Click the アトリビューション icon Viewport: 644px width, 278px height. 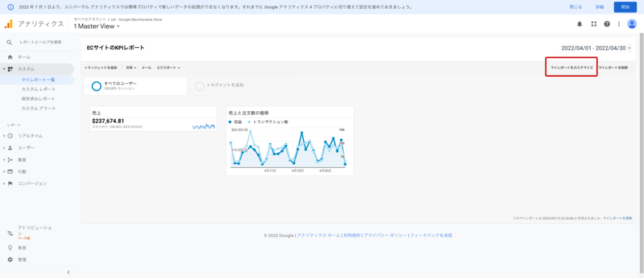[10, 233]
